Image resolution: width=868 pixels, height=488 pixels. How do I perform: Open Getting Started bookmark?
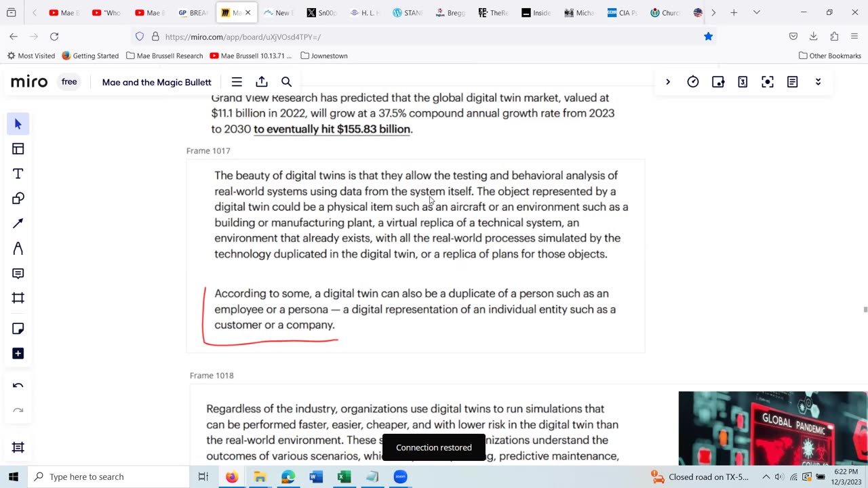coord(90,56)
